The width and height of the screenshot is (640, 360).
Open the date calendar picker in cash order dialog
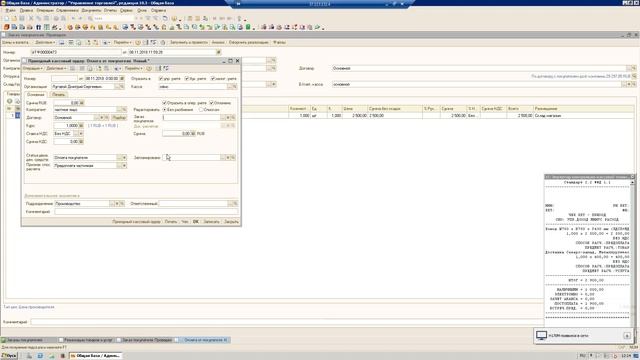[x=122, y=78]
